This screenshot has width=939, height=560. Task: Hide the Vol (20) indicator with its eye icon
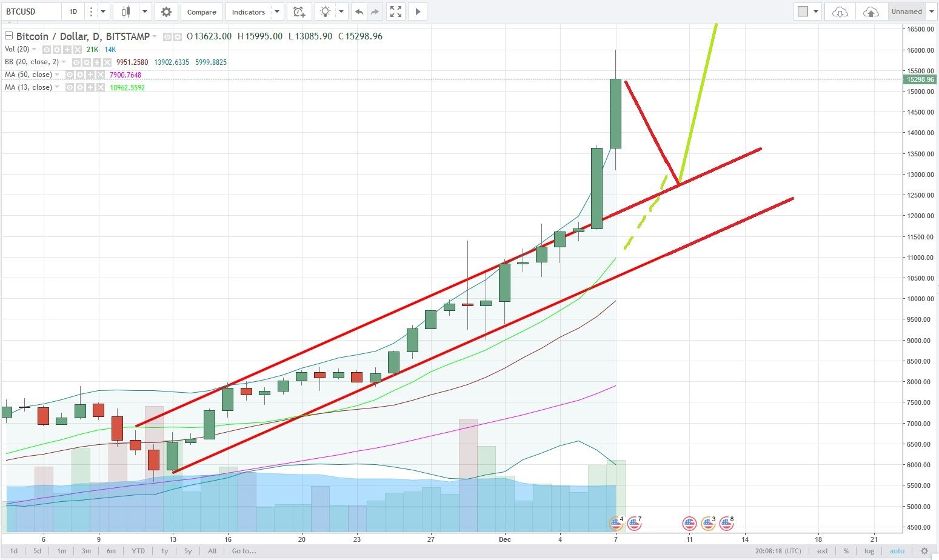(46, 49)
